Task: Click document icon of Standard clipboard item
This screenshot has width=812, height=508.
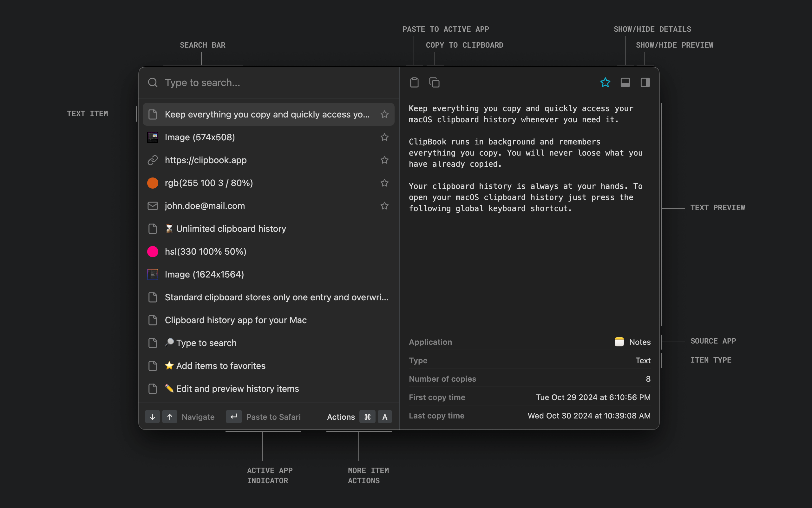Action: 153,297
